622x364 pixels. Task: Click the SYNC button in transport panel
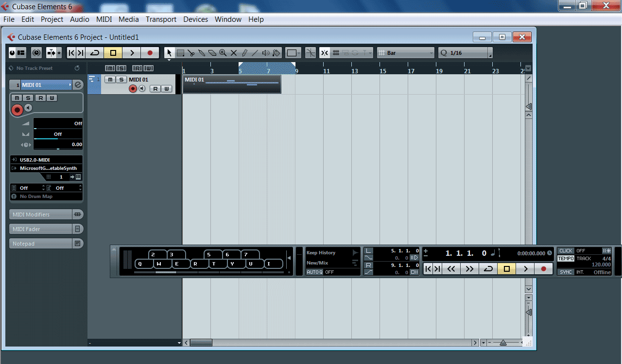[x=566, y=272]
